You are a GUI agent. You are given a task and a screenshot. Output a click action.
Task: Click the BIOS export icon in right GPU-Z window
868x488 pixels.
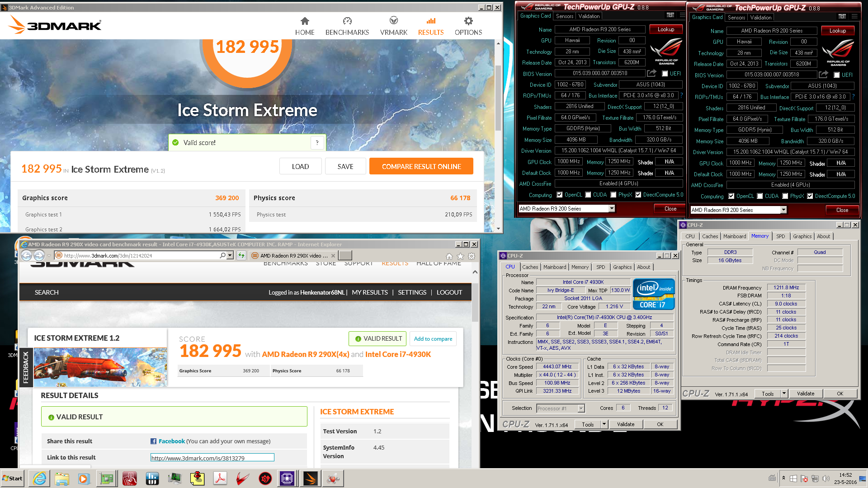823,75
